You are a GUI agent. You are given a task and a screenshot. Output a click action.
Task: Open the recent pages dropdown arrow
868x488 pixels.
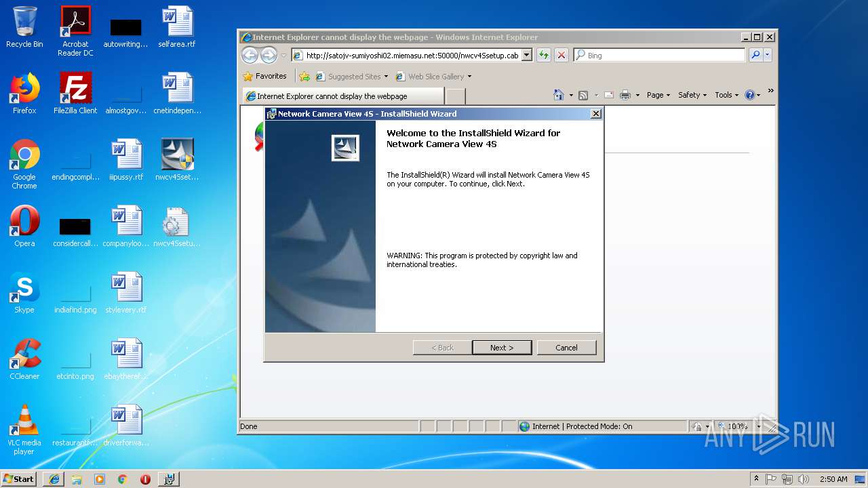click(x=283, y=56)
